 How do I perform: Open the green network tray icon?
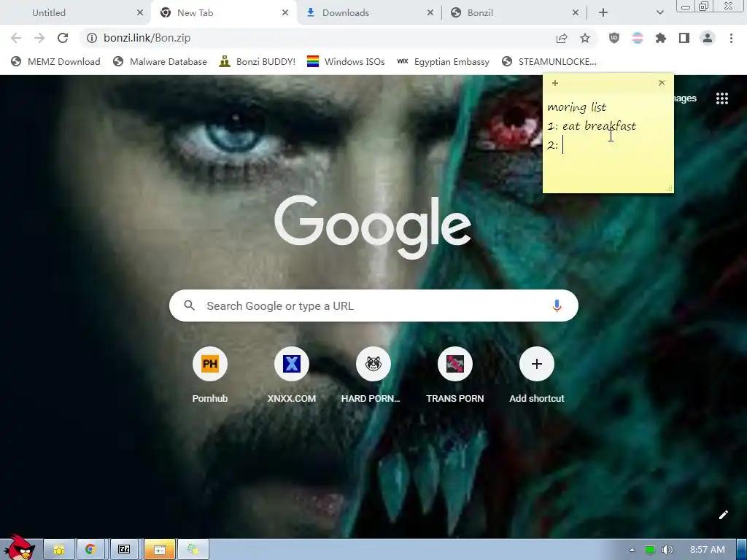tap(650, 550)
